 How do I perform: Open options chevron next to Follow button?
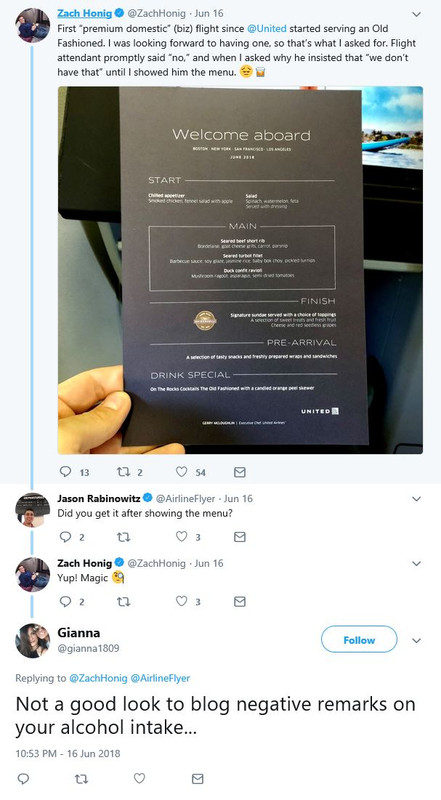click(x=416, y=640)
